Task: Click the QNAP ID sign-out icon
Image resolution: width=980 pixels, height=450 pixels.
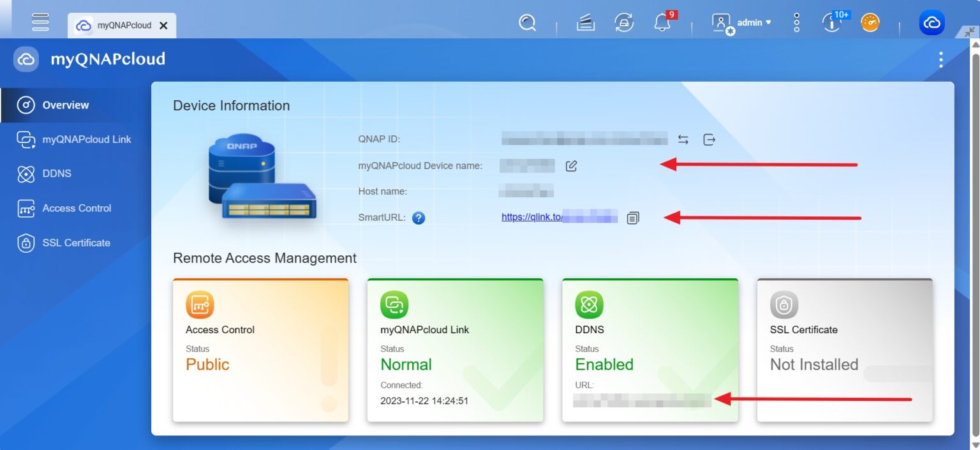Action: [x=709, y=139]
